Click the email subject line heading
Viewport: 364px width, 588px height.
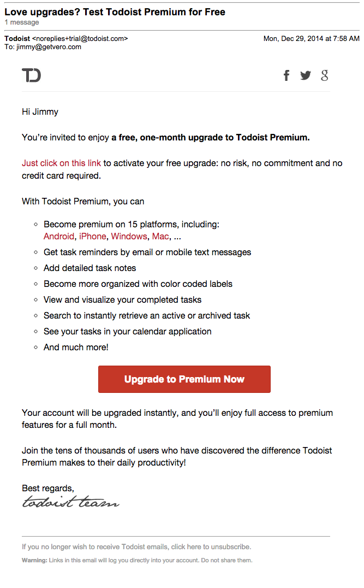[x=115, y=12]
